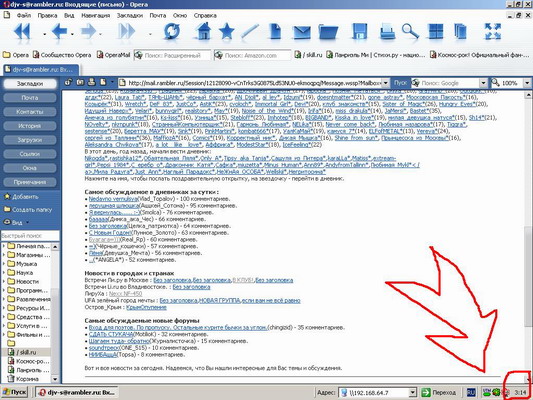Open the Home page icon
Viewport: 533px width, 400px height.
203,31
